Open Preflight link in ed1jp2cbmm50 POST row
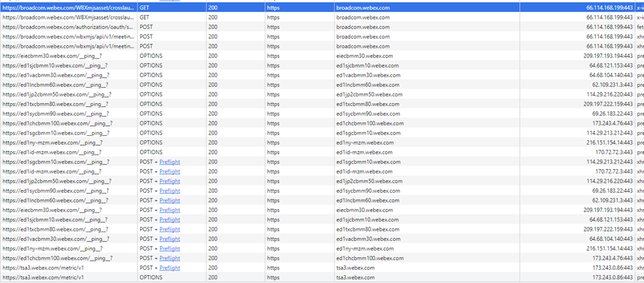 tap(170, 181)
